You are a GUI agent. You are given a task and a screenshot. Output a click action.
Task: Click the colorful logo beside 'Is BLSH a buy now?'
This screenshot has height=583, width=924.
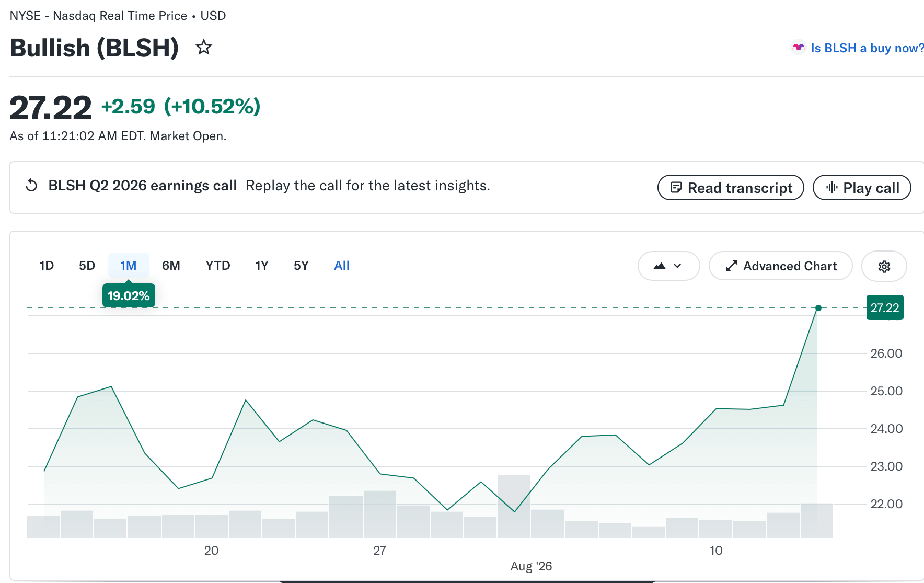798,48
